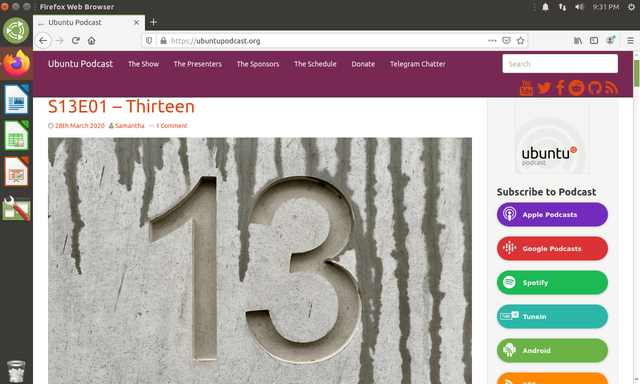Close the Ubuntu Podcast tab
The height and width of the screenshot is (384, 640).
click(x=136, y=22)
